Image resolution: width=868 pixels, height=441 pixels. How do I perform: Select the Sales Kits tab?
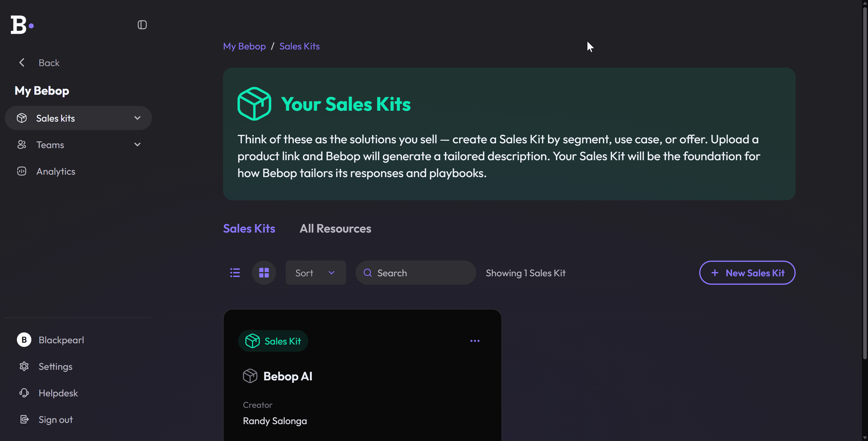coord(249,228)
